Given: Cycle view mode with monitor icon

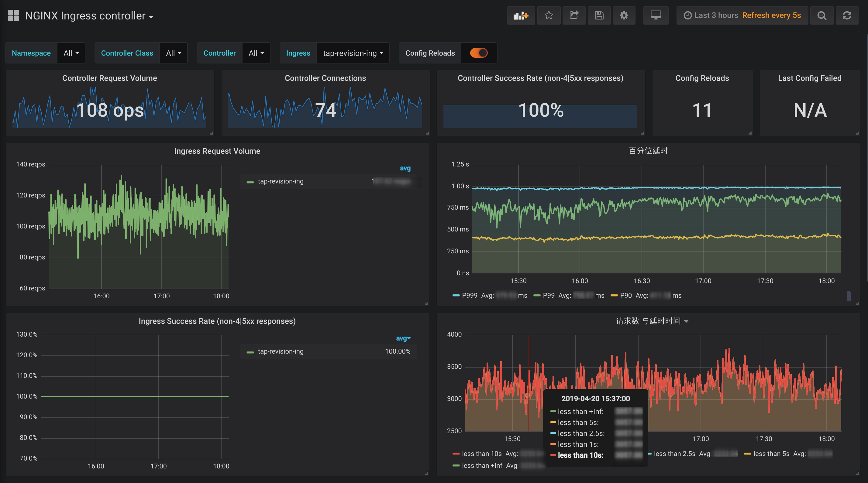Looking at the screenshot, I should 656,15.
